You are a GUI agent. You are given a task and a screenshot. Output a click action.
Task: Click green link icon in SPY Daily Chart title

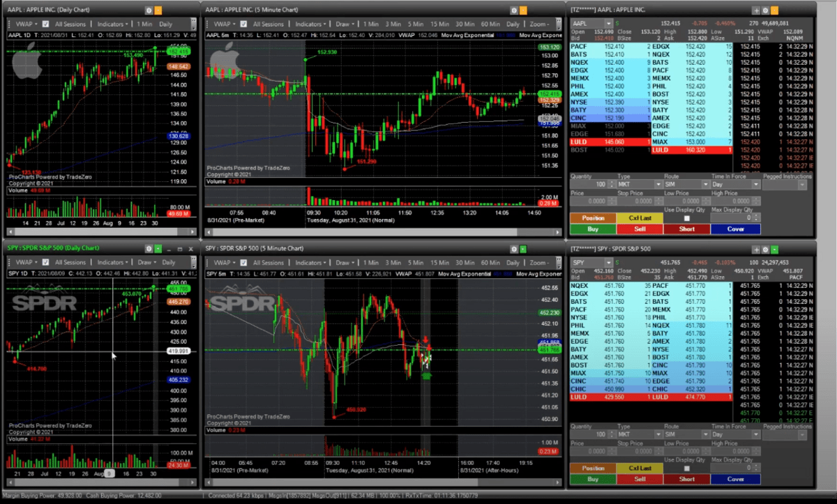click(x=158, y=248)
